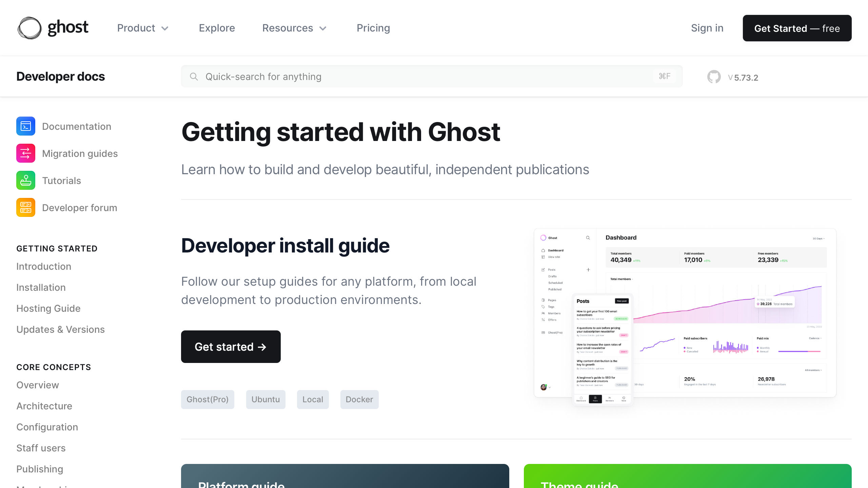Click the Developer install guide heading
868x488 pixels.
(285, 246)
